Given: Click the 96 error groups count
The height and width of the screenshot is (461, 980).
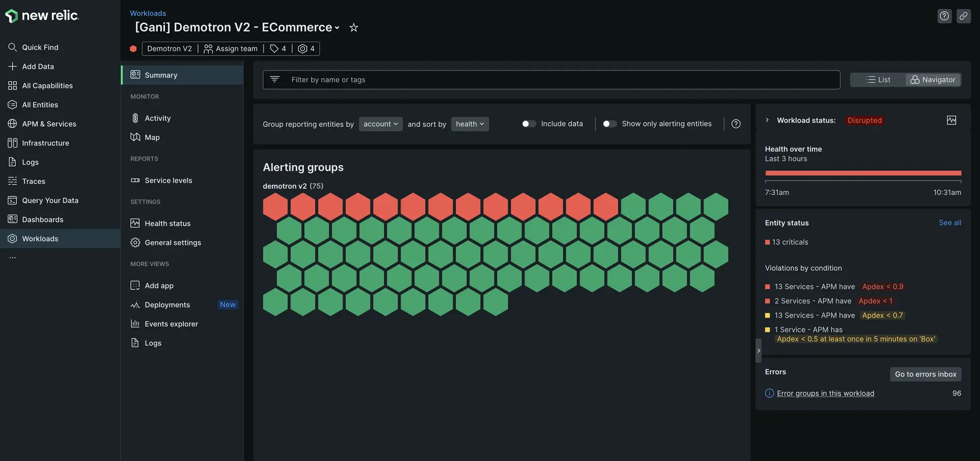Looking at the screenshot, I should (x=957, y=394).
